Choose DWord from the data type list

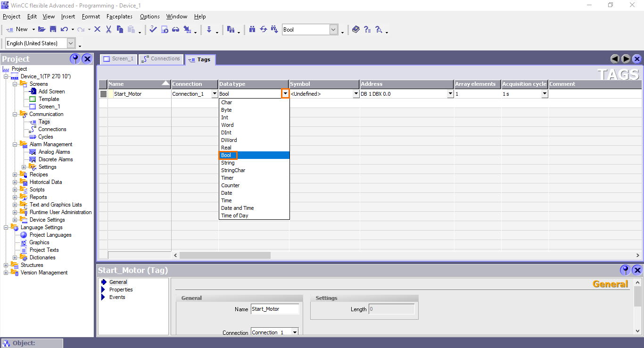[254, 140]
